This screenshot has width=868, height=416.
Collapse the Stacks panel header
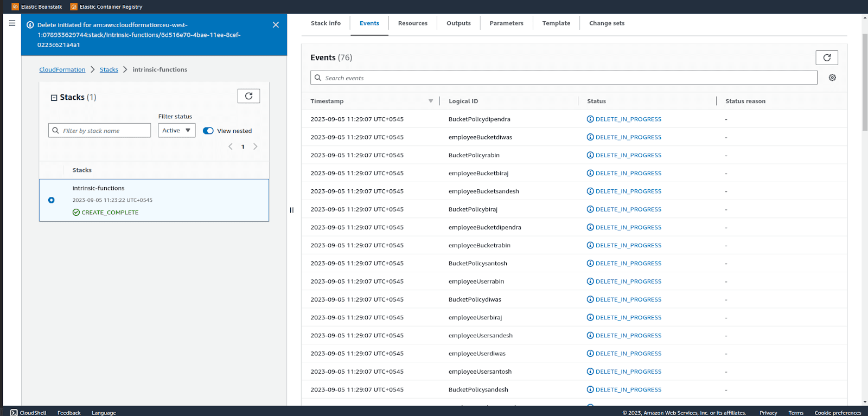click(54, 98)
